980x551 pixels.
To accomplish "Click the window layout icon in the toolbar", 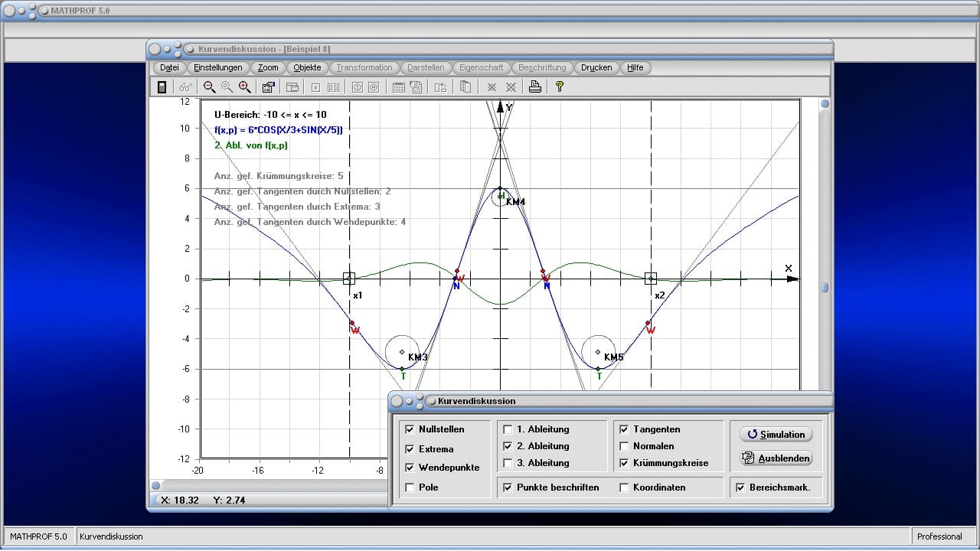I will pos(292,87).
